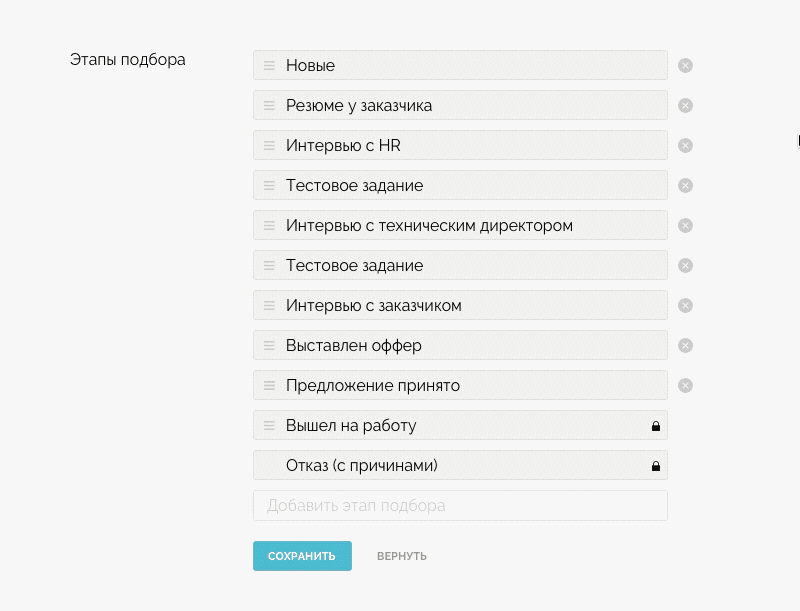This screenshot has width=800, height=611.
Task: Click the reorder handle beside Резюме у заказчика
Action: click(268, 105)
